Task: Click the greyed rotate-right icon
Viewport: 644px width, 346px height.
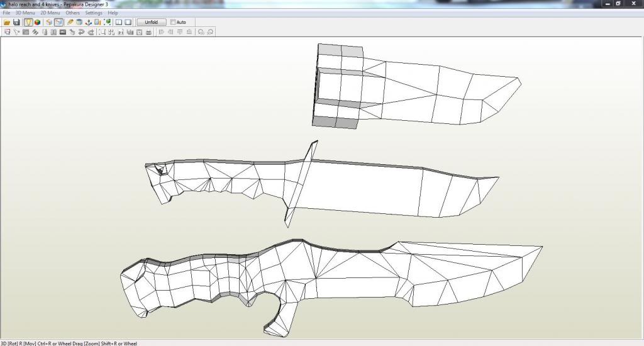Action: pyautogui.click(x=210, y=32)
